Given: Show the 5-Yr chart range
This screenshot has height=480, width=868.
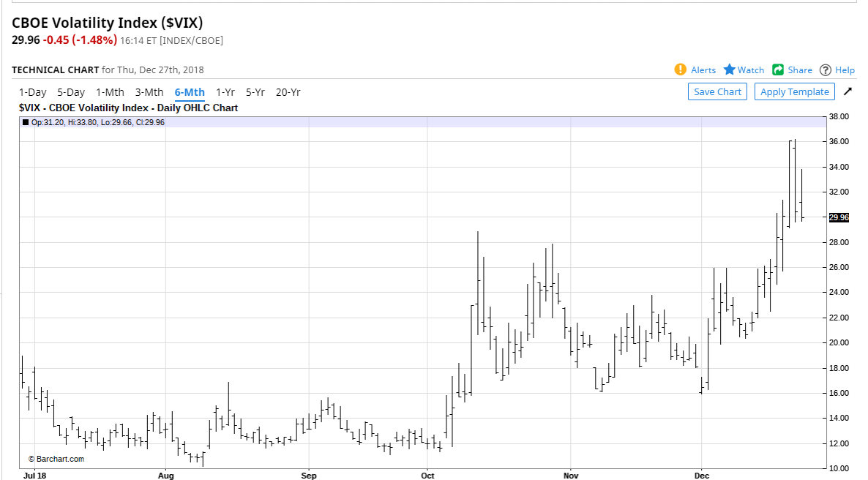Looking at the screenshot, I should [255, 92].
